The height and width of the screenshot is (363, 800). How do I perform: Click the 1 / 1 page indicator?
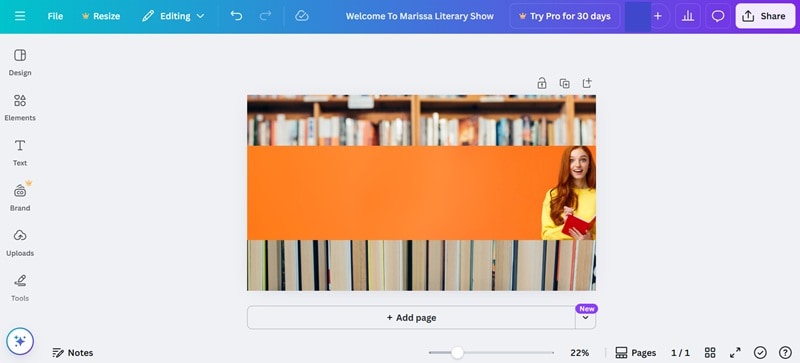pyautogui.click(x=680, y=353)
